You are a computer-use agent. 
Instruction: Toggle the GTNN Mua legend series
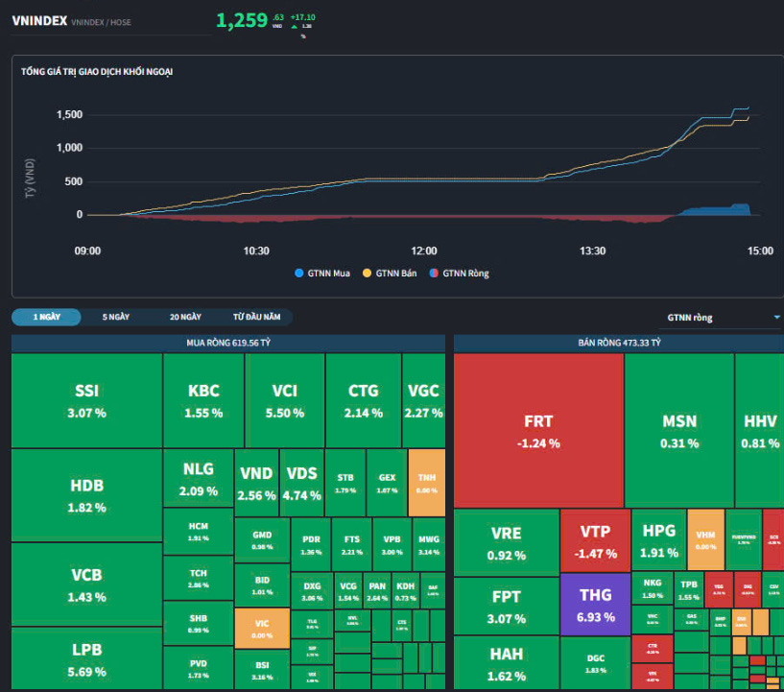point(322,273)
